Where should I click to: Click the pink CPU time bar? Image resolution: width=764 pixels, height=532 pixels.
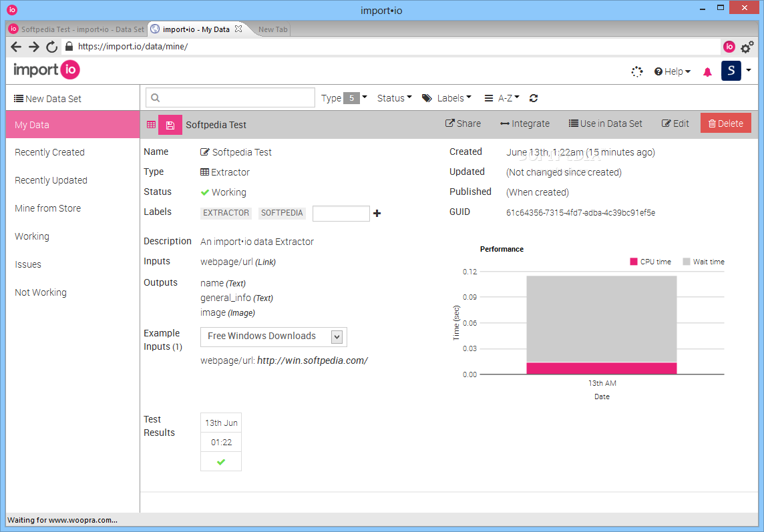click(601, 368)
